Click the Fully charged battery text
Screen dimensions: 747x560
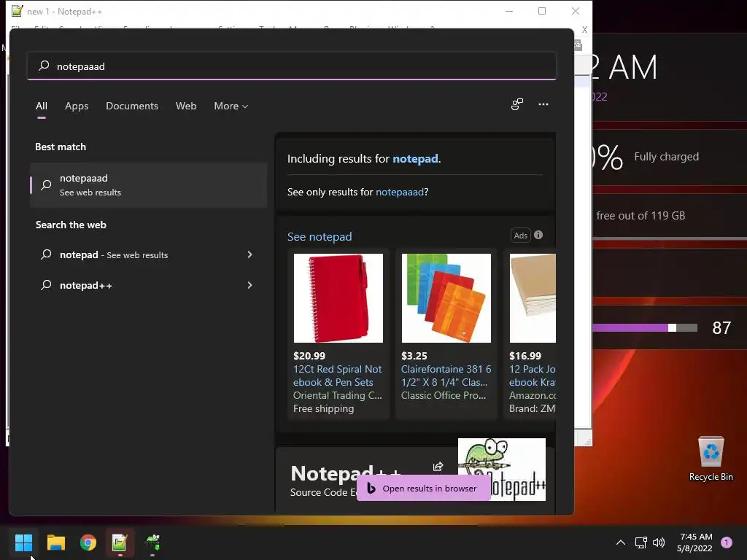666,157
